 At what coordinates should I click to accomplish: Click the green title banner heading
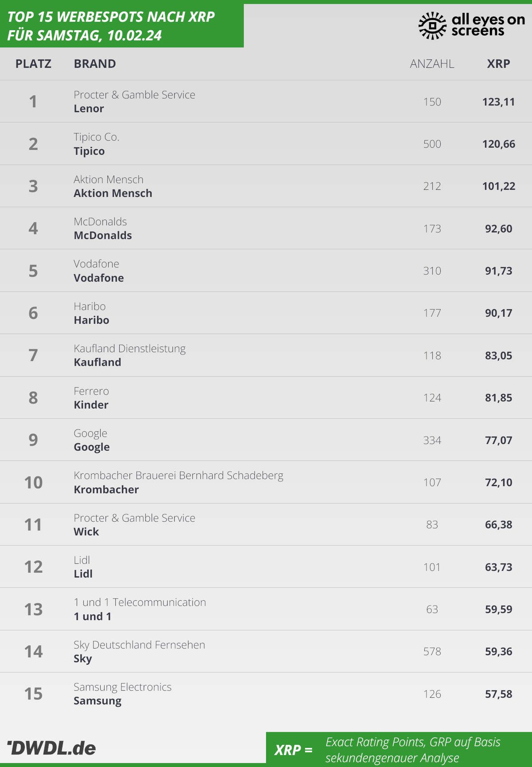click(111, 26)
